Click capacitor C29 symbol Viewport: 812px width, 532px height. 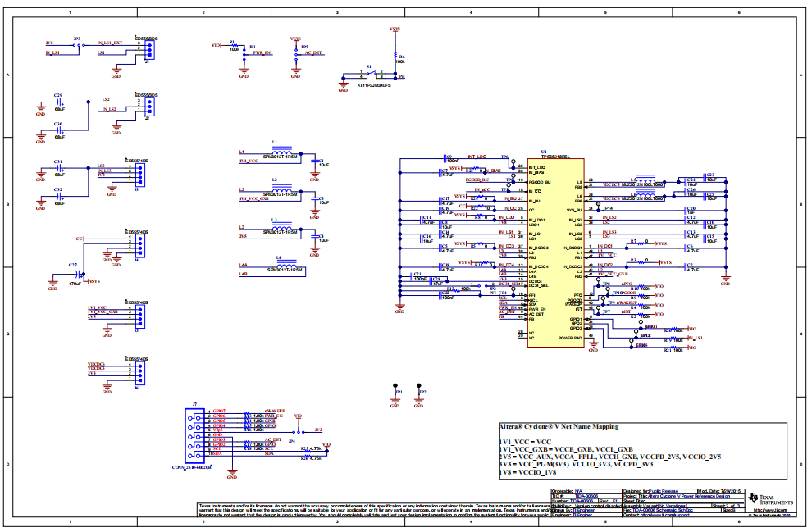point(59,105)
